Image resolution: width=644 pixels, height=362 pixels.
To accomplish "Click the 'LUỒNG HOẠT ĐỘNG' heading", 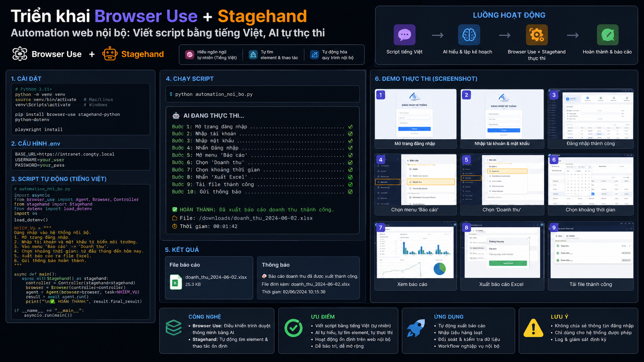I will point(509,15).
